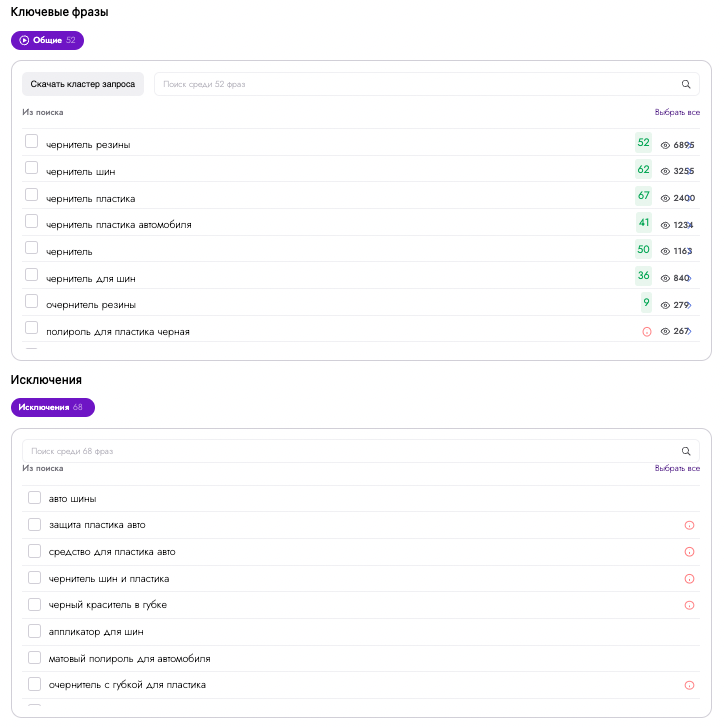The width and height of the screenshot is (724, 727).
Task: Tick checkbox for аппликатор для шин
Action: [34, 631]
